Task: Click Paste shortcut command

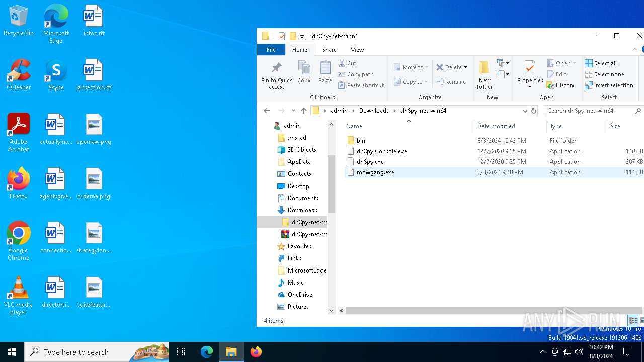Action: (361, 85)
